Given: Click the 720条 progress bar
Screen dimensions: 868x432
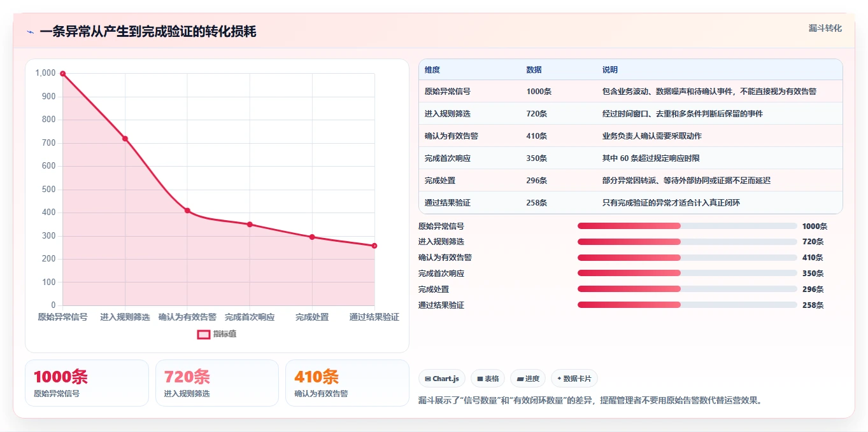Looking at the screenshot, I should [x=687, y=242].
